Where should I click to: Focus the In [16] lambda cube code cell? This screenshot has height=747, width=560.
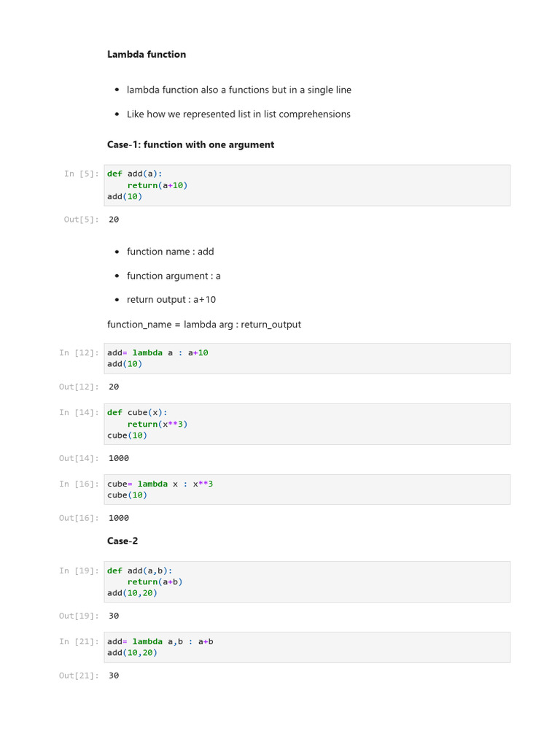tap(307, 489)
